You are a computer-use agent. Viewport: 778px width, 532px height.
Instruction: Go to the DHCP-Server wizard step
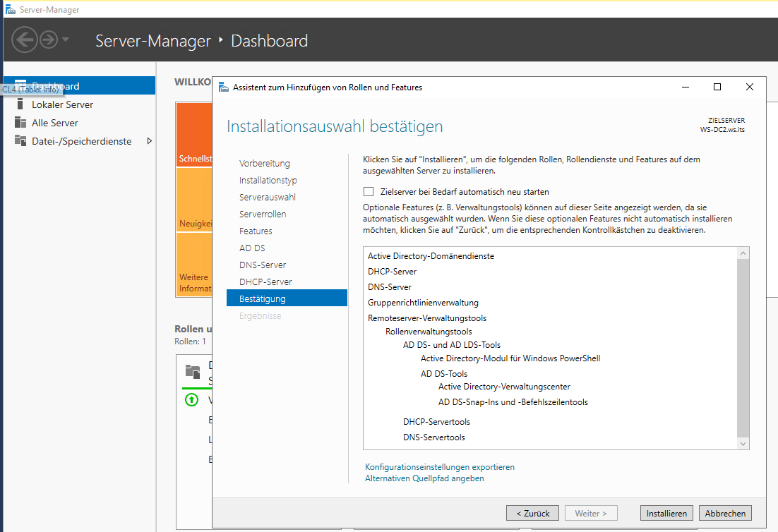265,281
